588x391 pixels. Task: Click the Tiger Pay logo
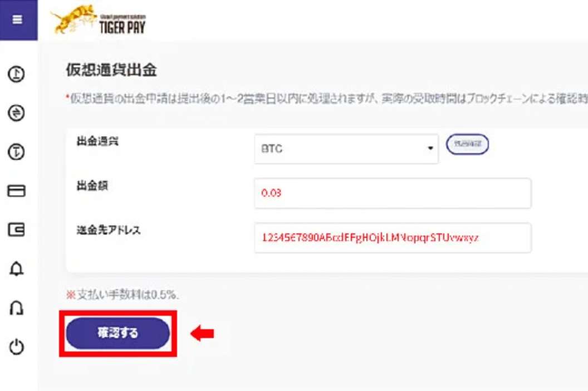pyautogui.click(x=98, y=20)
